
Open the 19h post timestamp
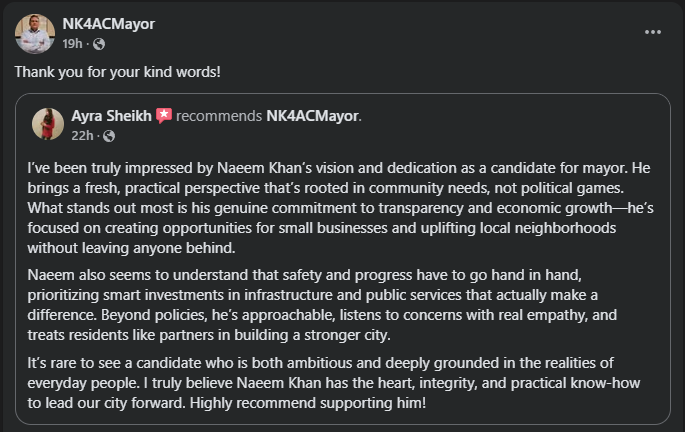click(x=72, y=44)
